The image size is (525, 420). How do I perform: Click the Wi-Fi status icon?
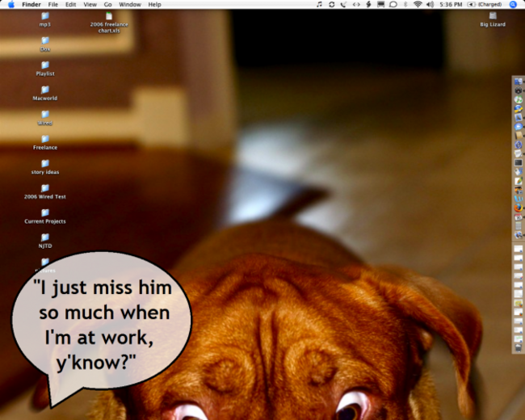click(x=418, y=4)
